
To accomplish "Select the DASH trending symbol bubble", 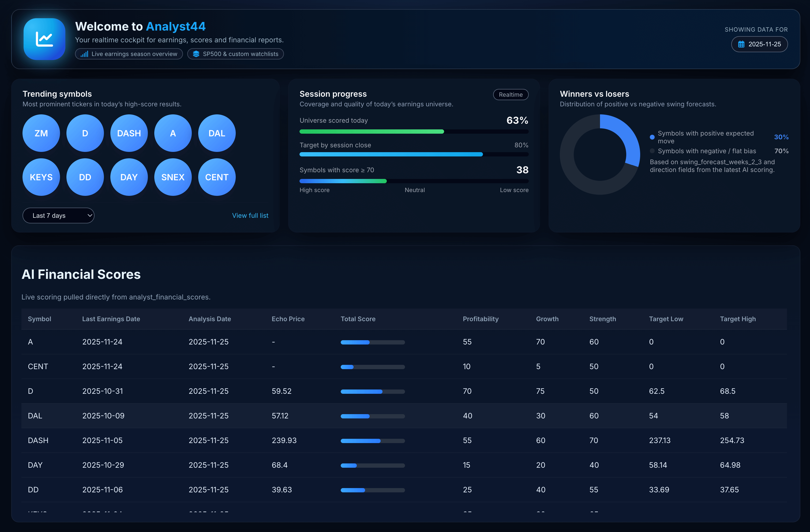I will pos(129,133).
